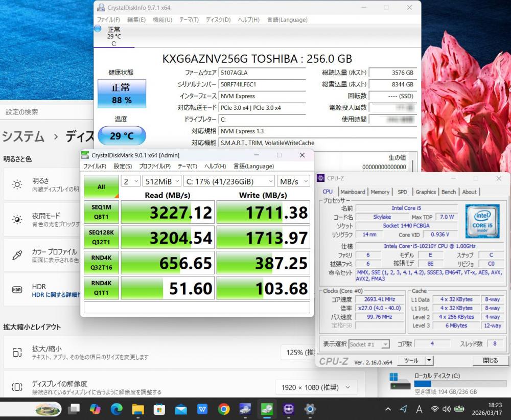Switch to the Mainboard tab in CPU-Z
The height and width of the screenshot is (420, 511).
pyautogui.click(x=353, y=192)
